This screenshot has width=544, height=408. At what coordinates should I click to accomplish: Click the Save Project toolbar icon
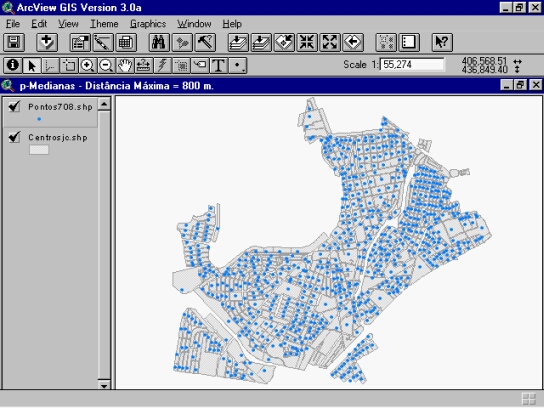point(14,42)
